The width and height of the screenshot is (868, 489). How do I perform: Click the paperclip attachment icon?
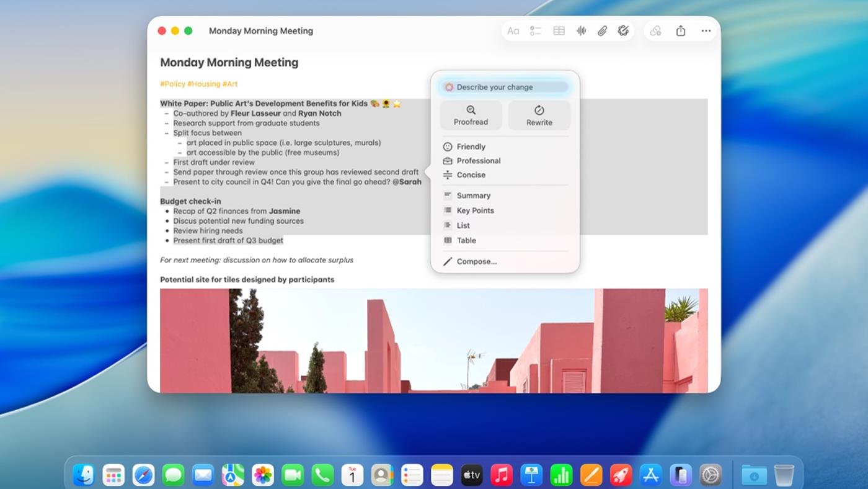(602, 31)
